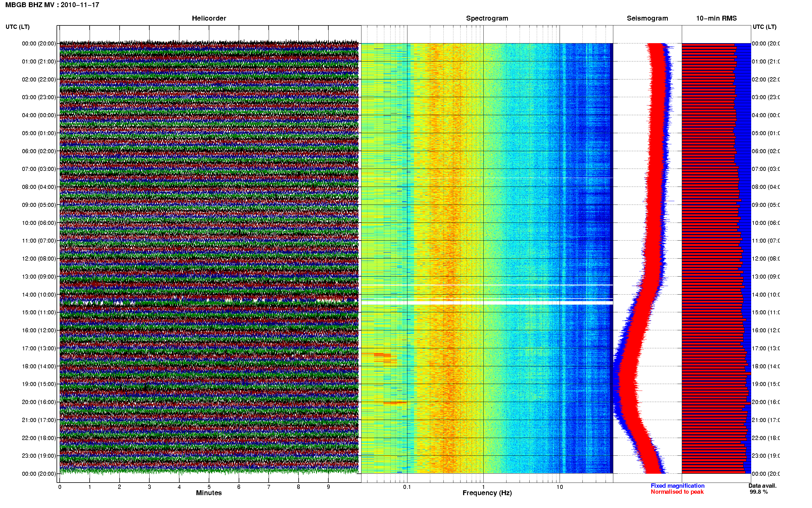Click the right-side '06:00' time label by RMS
The height and width of the screenshot is (508, 812).
[x=766, y=151]
